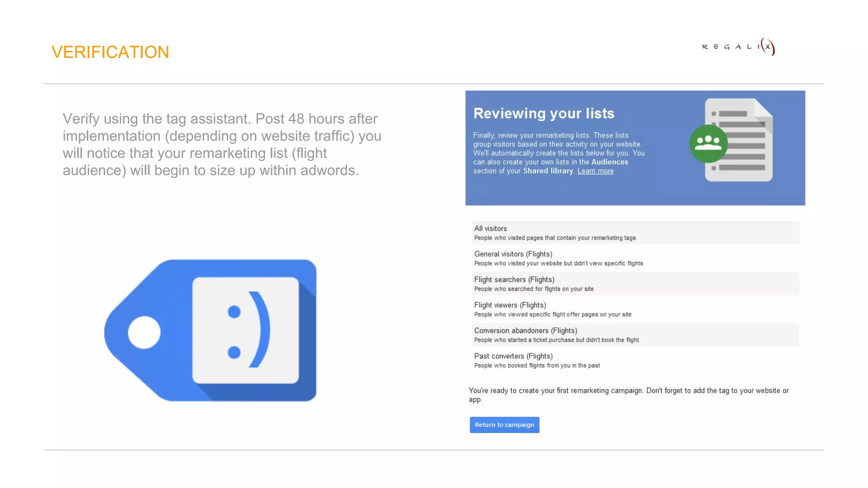Click the VERIFICATION slide title
Viewport: 868px width, 488px height.
pyautogui.click(x=110, y=52)
